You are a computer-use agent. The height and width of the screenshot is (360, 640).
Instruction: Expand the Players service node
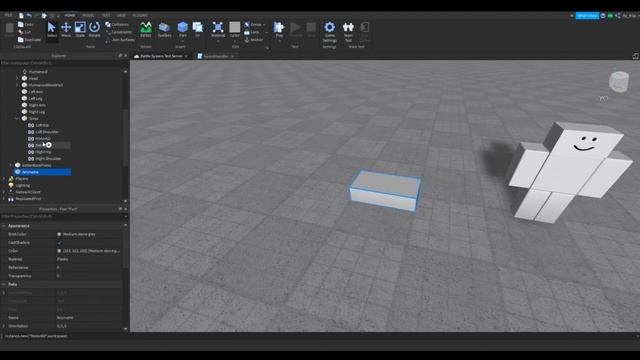pyautogui.click(x=4, y=178)
